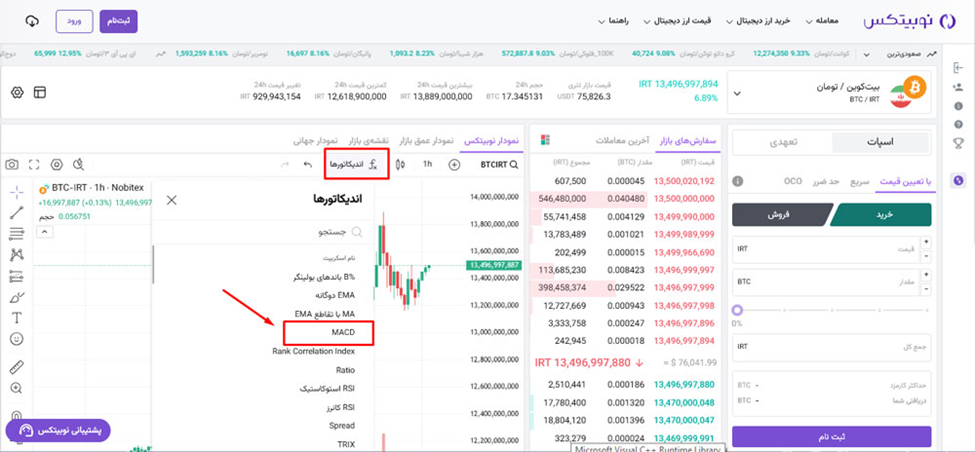Click the download icon in top bar
The height and width of the screenshot is (452, 975).
pyautogui.click(x=32, y=21)
